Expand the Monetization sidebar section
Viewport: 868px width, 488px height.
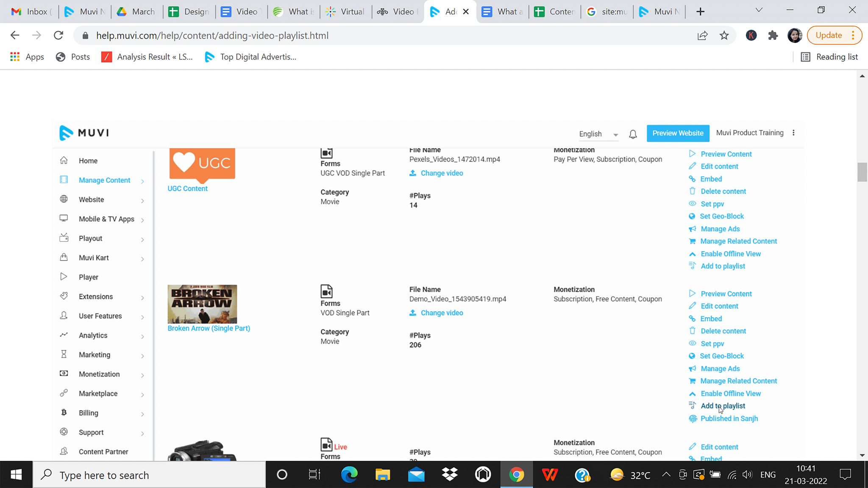tap(99, 374)
